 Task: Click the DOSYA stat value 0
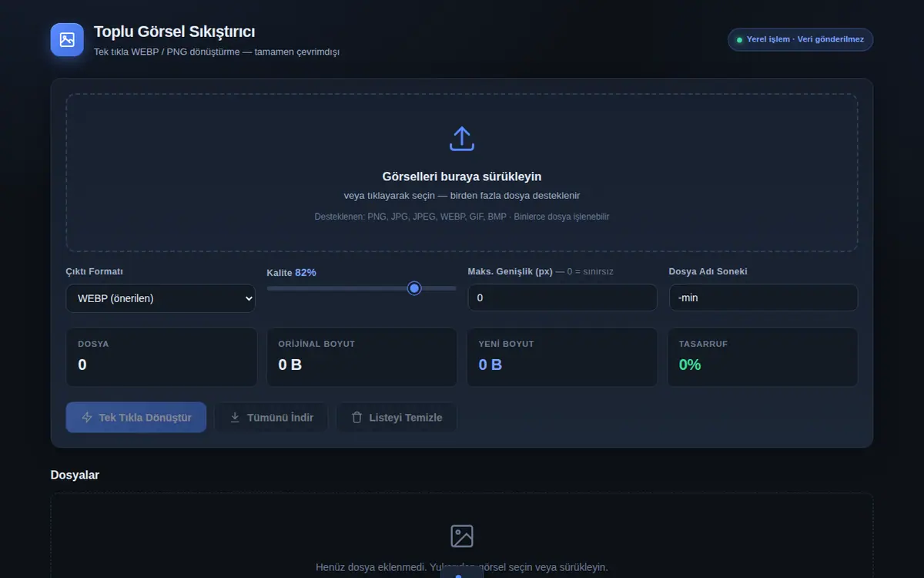(82, 365)
